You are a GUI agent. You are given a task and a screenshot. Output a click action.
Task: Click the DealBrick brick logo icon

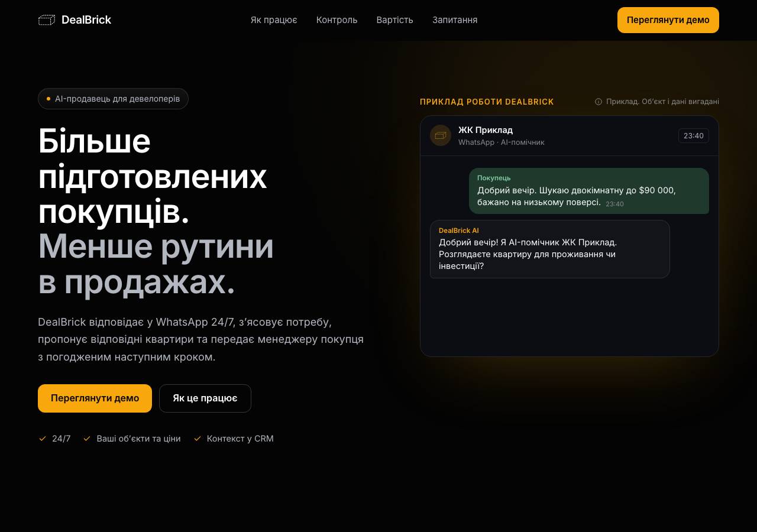(47, 20)
